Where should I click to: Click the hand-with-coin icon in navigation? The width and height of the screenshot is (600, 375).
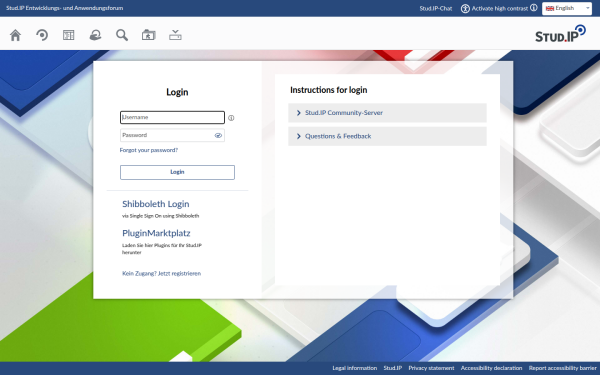[x=95, y=35]
